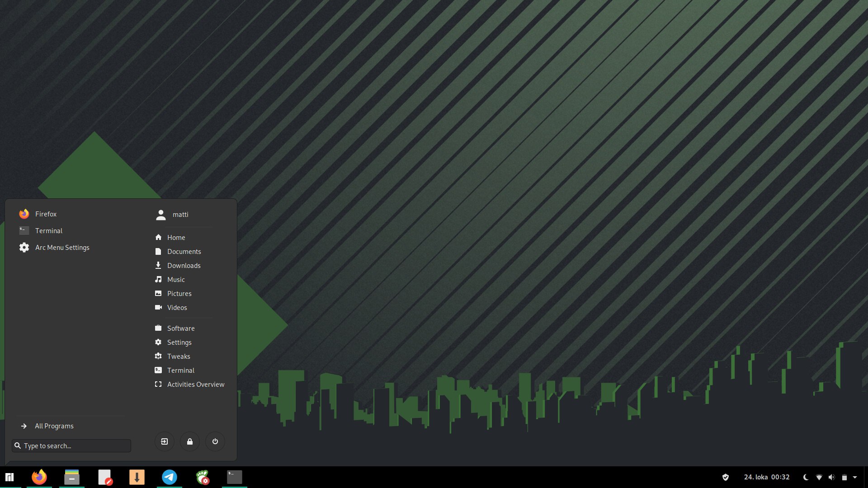Launch Terminal from pinned apps list

click(x=71, y=230)
